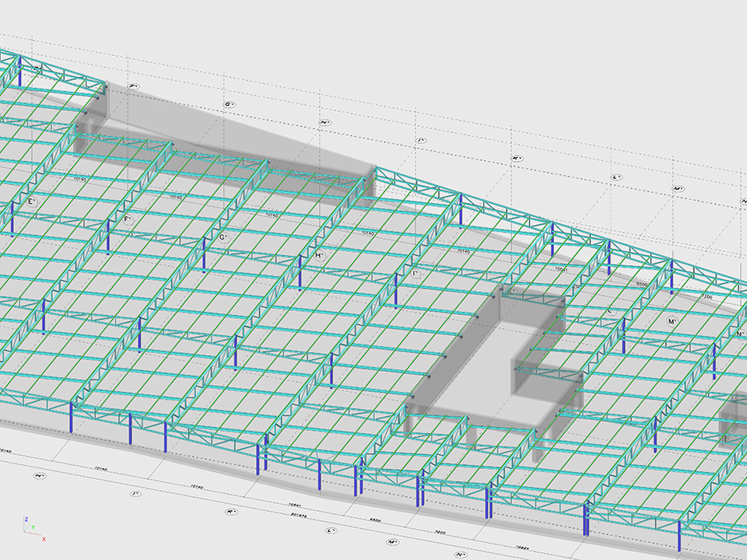Click the red X axis label on the triad
Screen dimensions: 747x560
click(x=44, y=538)
